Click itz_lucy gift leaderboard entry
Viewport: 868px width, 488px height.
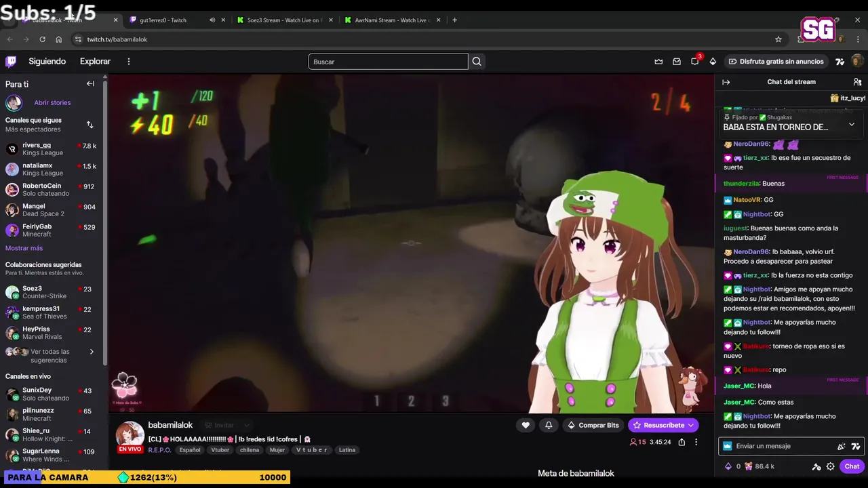click(848, 98)
